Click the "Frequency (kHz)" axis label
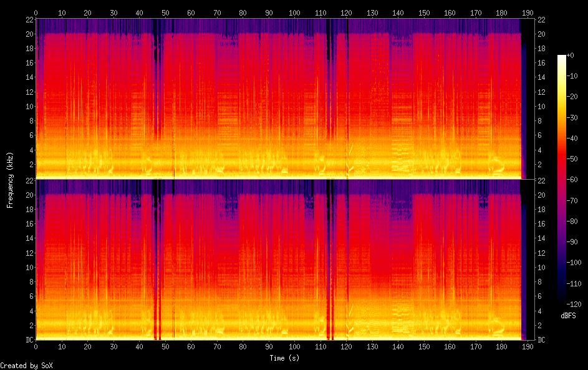 [10, 180]
